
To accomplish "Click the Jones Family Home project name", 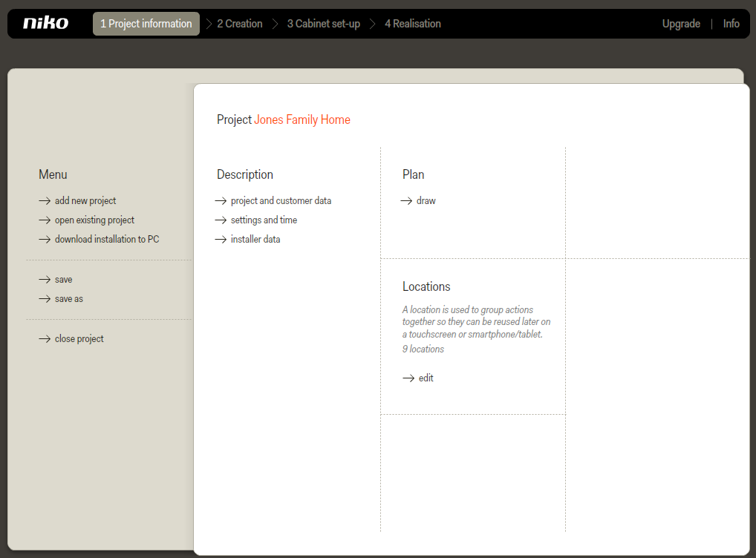I will pos(302,119).
